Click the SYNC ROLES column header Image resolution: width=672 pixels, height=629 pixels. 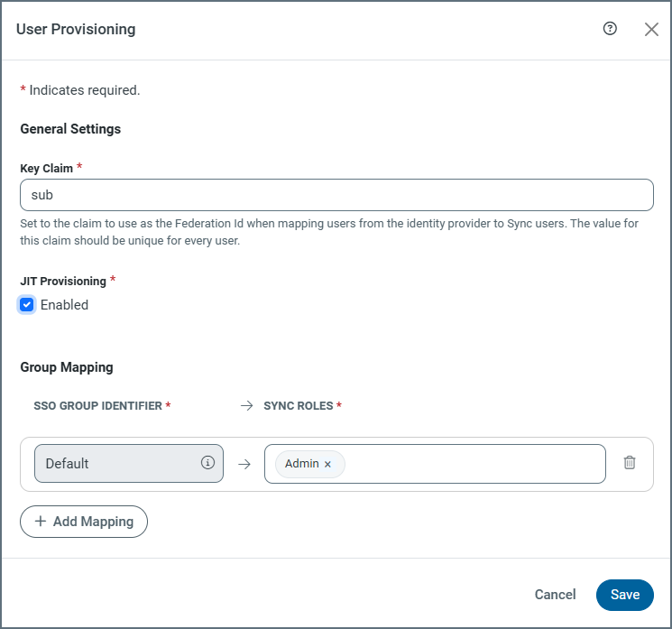coord(299,406)
